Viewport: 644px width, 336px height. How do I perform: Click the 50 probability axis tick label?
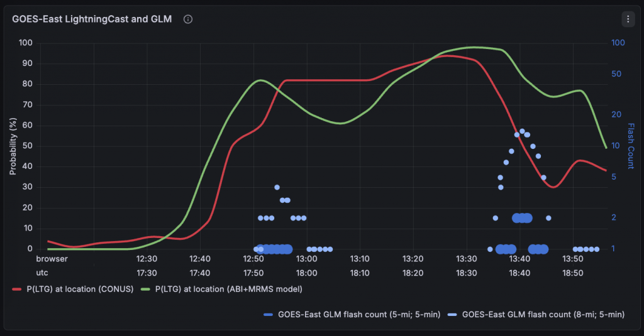(28, 146)
